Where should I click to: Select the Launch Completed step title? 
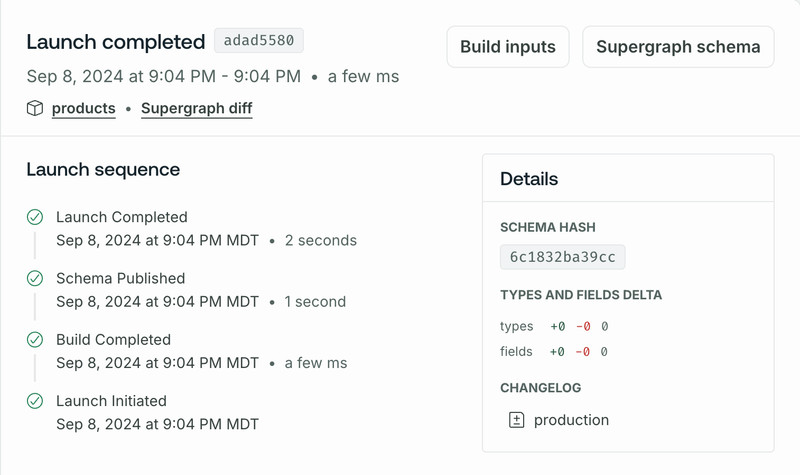(x=122, y=217)
